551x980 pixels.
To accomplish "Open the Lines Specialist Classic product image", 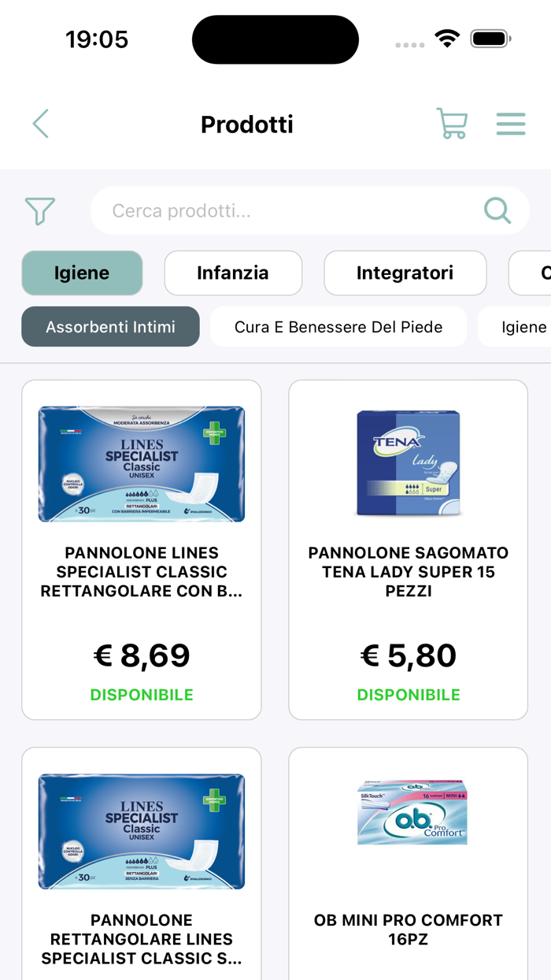I will (x=142, y=463).
